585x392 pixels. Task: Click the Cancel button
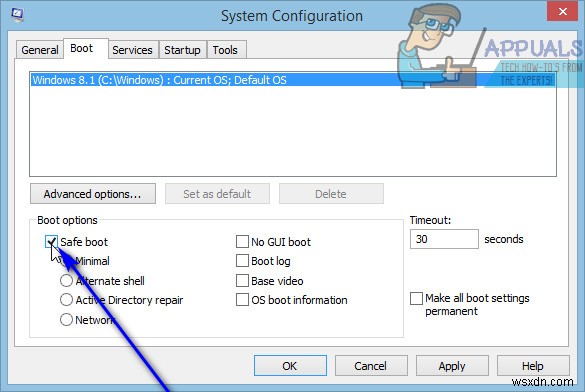371,366
